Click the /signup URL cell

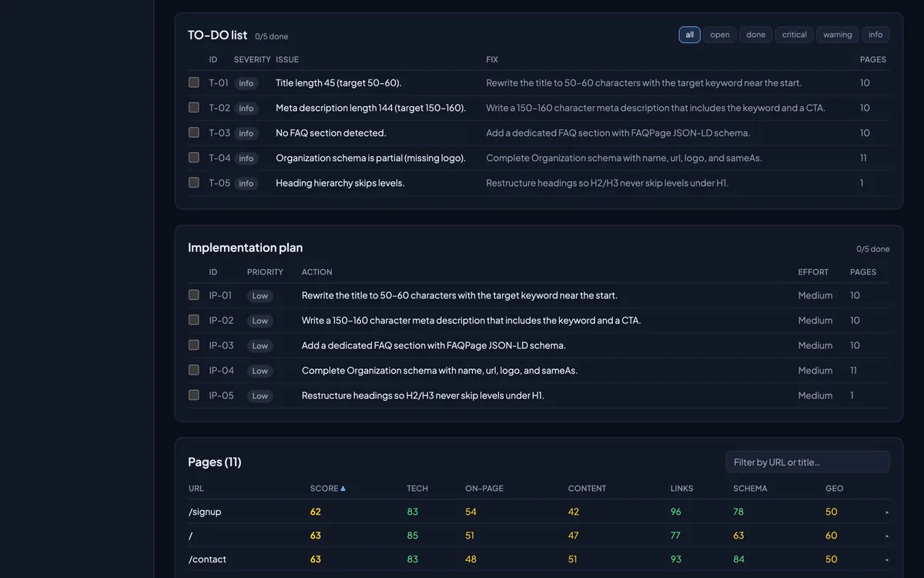[205, 512]
